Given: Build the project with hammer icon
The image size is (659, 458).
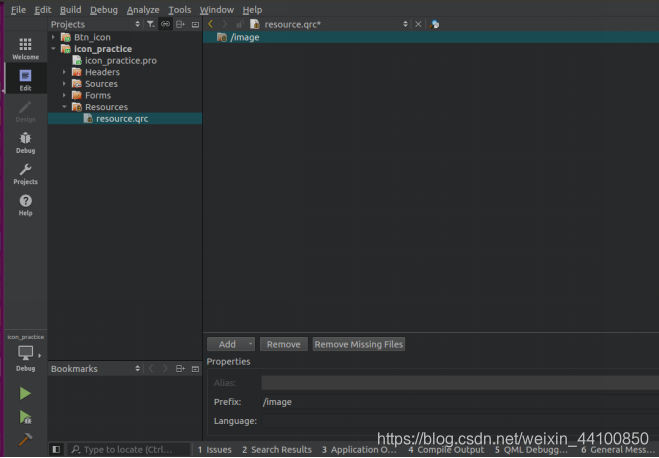Looking at the screenshot, I should pyautogui.click(x=25, y=439).
